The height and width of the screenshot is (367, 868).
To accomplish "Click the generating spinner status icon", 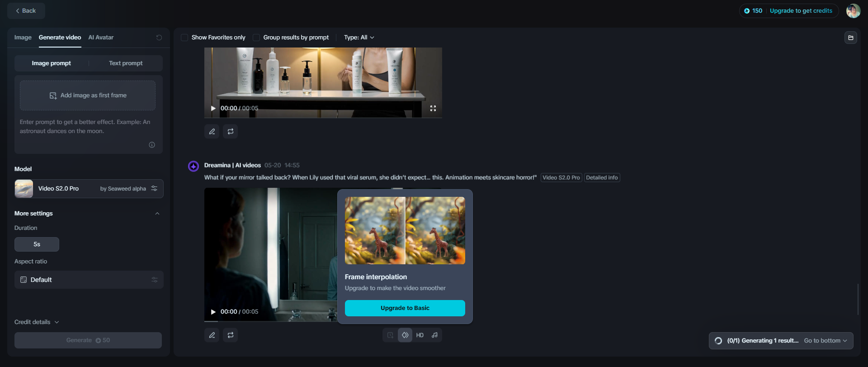I will click(x=718, y=341).
